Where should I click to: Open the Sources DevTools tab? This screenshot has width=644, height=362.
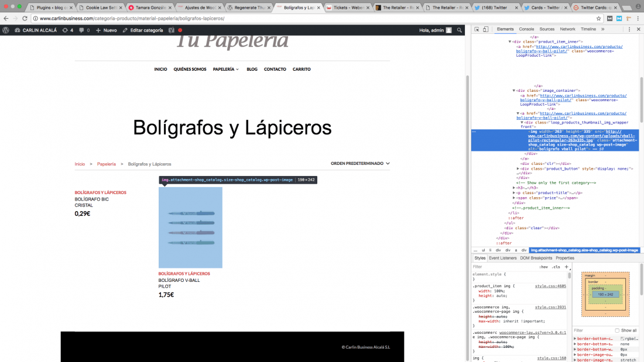tap(547, 30)
